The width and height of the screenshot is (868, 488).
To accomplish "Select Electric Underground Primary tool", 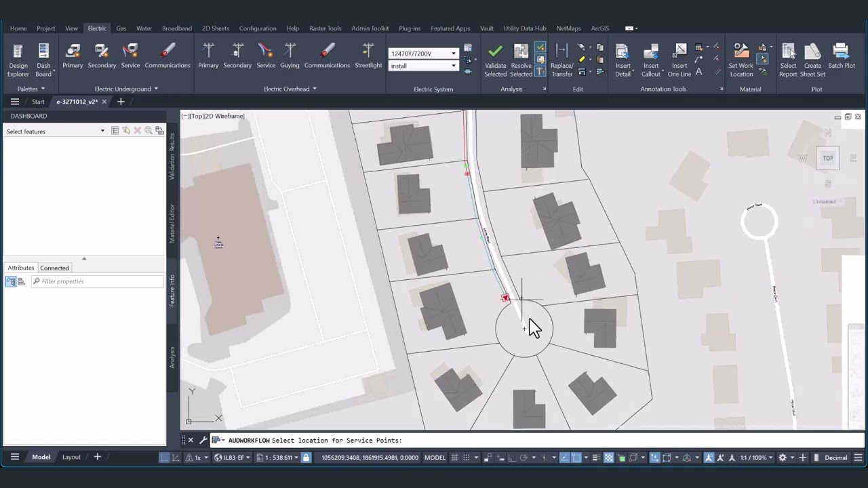I will pos(73,56).
